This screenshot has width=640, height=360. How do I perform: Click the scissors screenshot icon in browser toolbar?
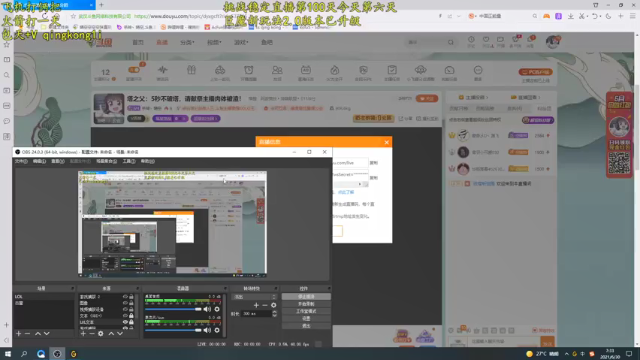(x=582, y=16)
